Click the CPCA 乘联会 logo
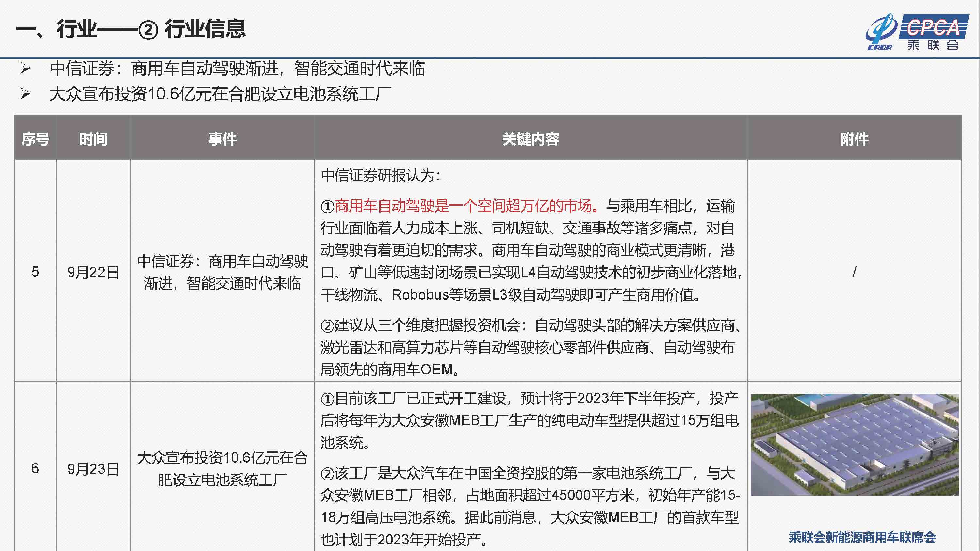Image resolution: width=980 pixels, height=551 pixels. tap(917, 33)
